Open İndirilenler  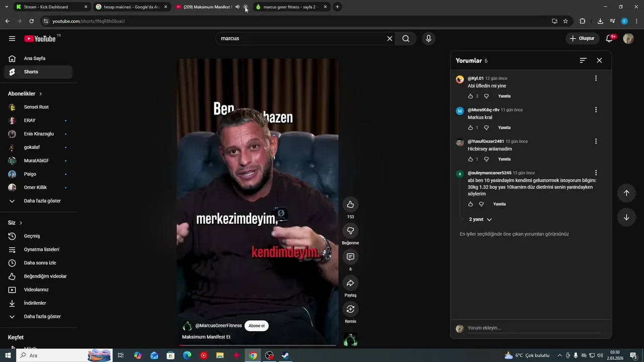tap(38, 303)
